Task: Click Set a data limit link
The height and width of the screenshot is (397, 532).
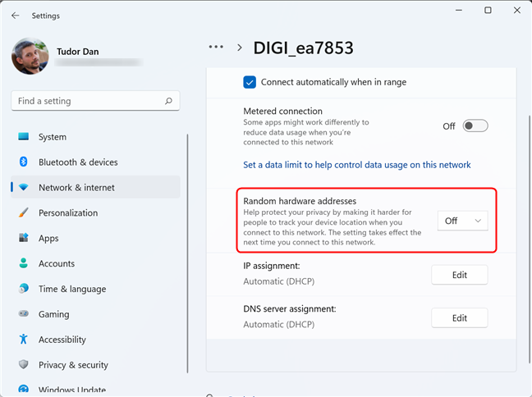Action: click(357, 165)
